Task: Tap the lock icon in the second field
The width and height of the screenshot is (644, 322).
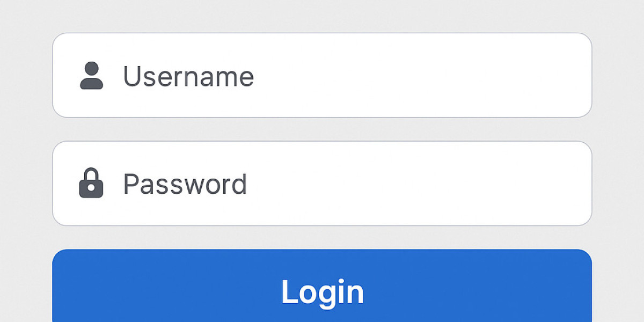Action: click(x=91, y=184)
